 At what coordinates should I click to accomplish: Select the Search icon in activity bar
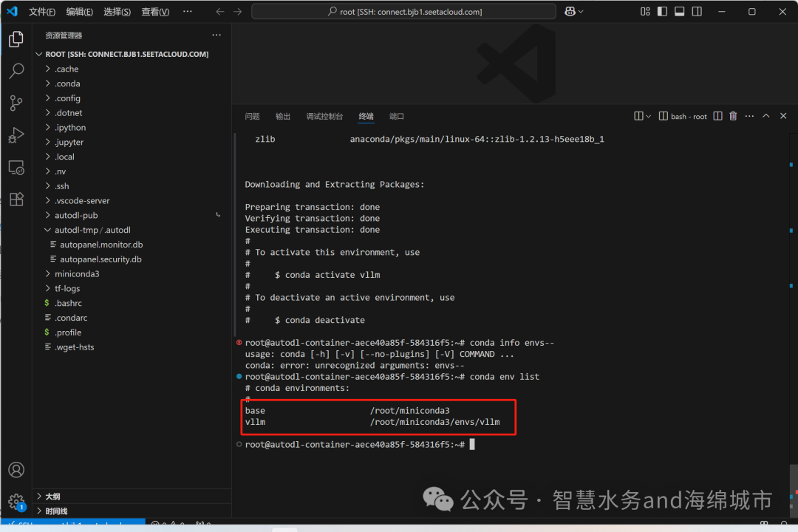(x=16, y=70)
